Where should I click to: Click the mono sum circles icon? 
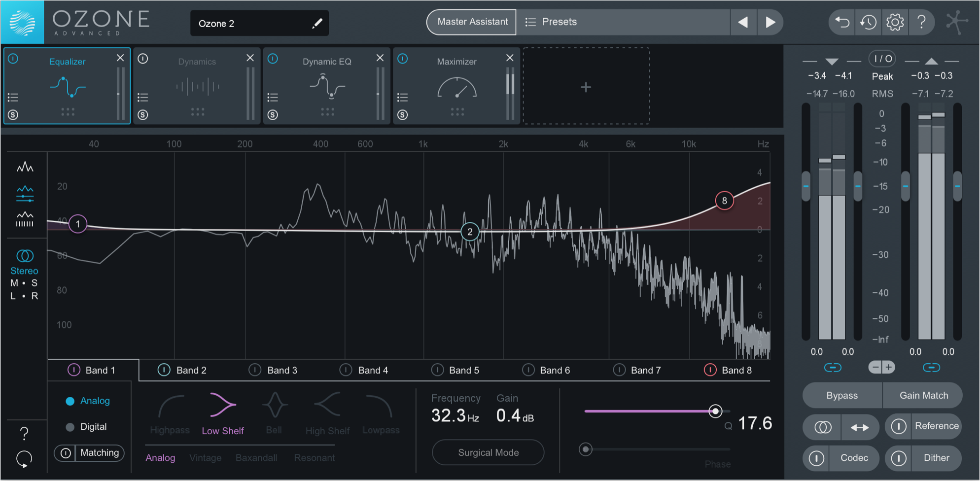[822, 428]
